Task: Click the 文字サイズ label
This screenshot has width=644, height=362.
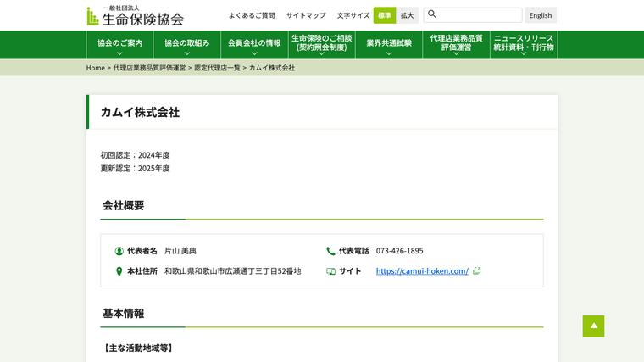Action: pos(353,15)
